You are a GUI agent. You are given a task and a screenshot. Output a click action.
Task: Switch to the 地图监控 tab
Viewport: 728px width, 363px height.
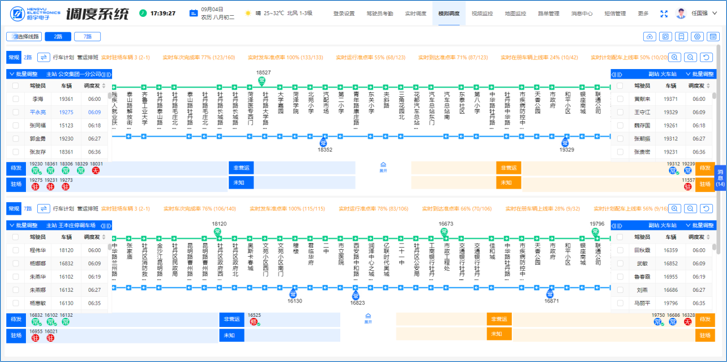[515, 14]
